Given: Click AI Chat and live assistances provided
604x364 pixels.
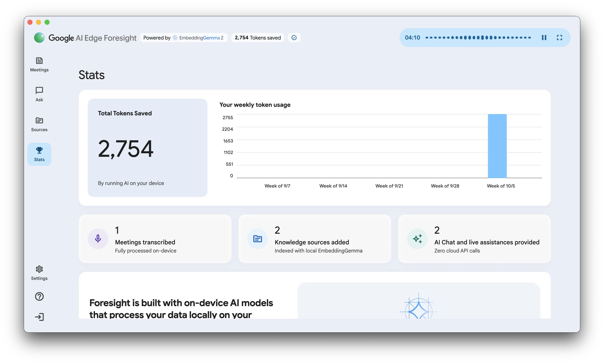Looking at the screenshot, I should point(487,242).
